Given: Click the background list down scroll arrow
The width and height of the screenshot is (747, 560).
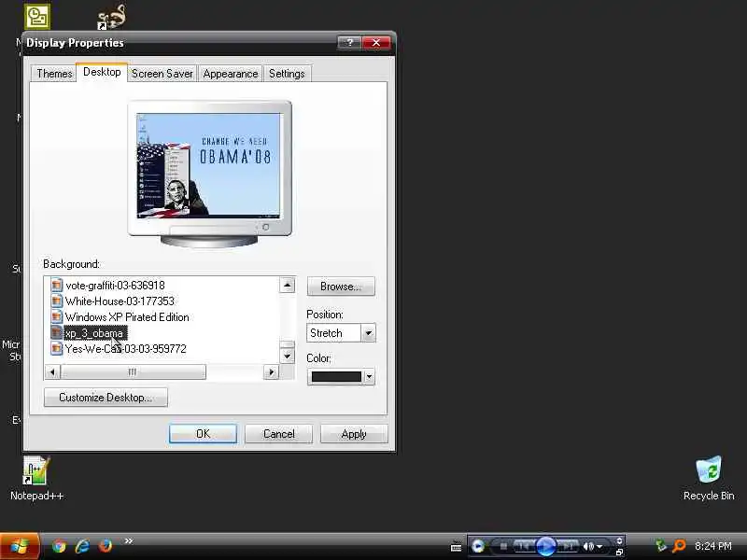Looking at the screenshot, I should pyautogui.click(x=287, y=356).
